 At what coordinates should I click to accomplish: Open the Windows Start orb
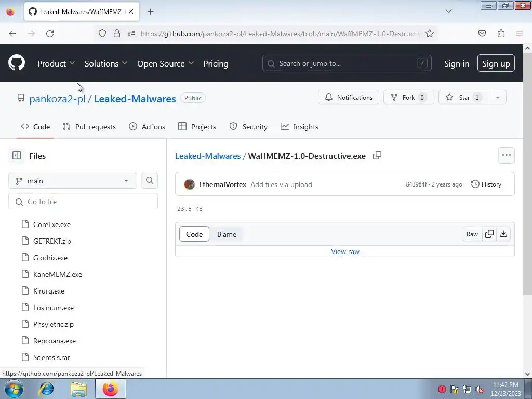pos(14,389)
